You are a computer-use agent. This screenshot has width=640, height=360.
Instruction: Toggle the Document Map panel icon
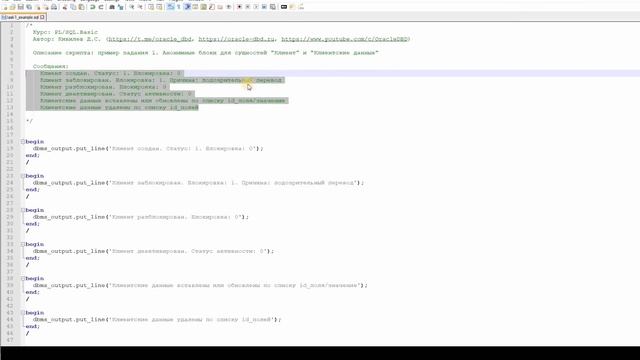coord(203,7)
